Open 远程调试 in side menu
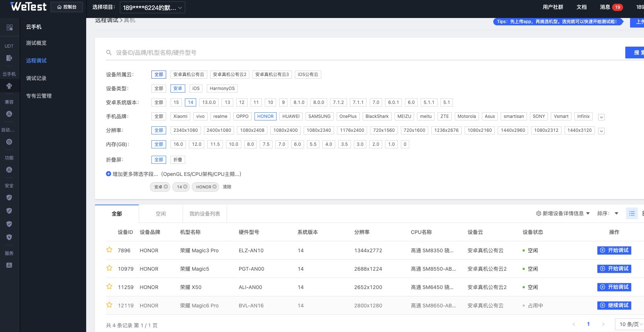644x332 pixels. (36, 61)
